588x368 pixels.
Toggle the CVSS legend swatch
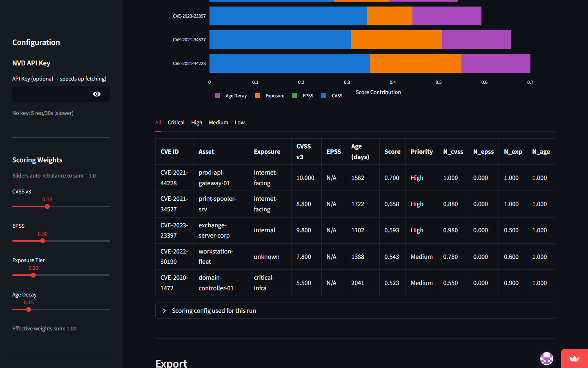click(x=324, y=96)
